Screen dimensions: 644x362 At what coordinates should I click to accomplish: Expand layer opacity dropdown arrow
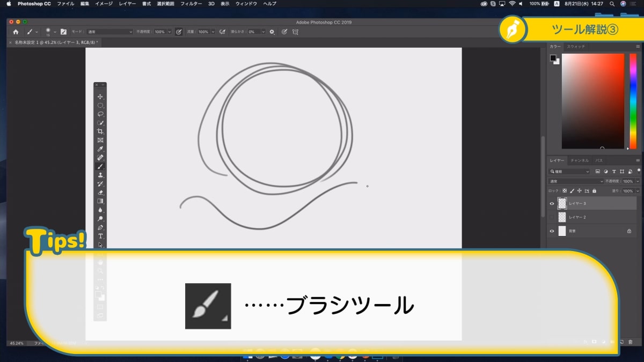click(638, 181)
